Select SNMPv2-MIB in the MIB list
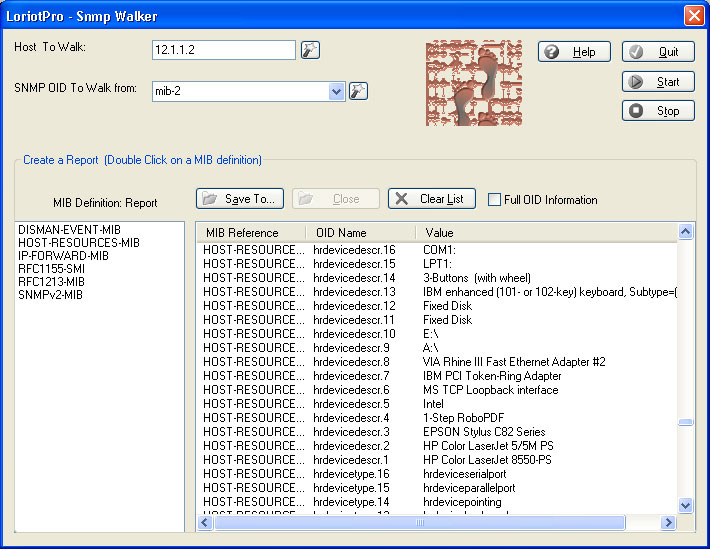This screenshot has width=710, height=549. tap(50, 295)
